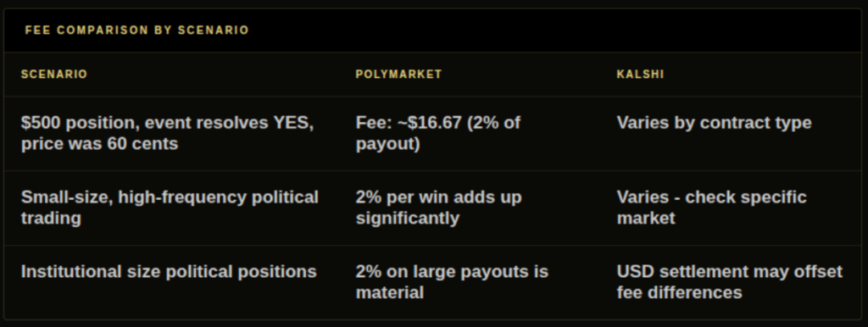Select the KALSHI column header

pos(640,75)
